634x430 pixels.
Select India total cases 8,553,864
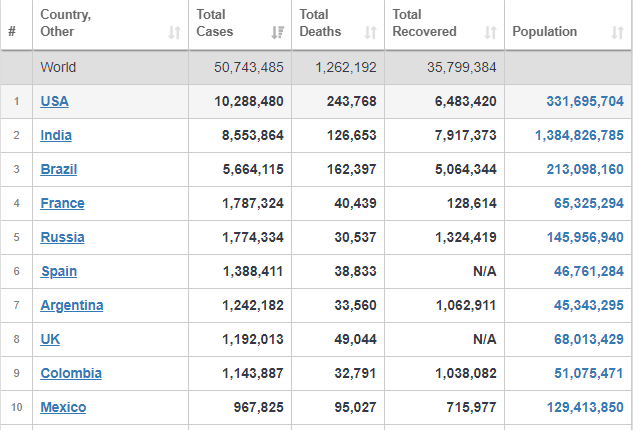tap(253, 135)
